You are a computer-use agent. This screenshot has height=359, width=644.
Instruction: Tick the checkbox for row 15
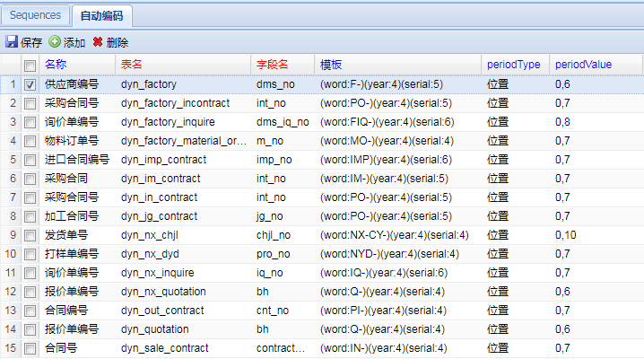(x=30, y=348)
